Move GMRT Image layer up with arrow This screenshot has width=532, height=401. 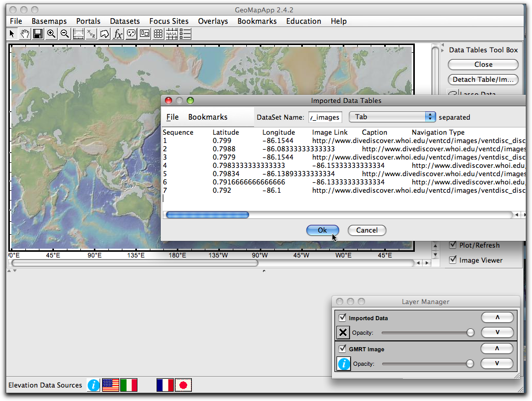coord(497,348)
